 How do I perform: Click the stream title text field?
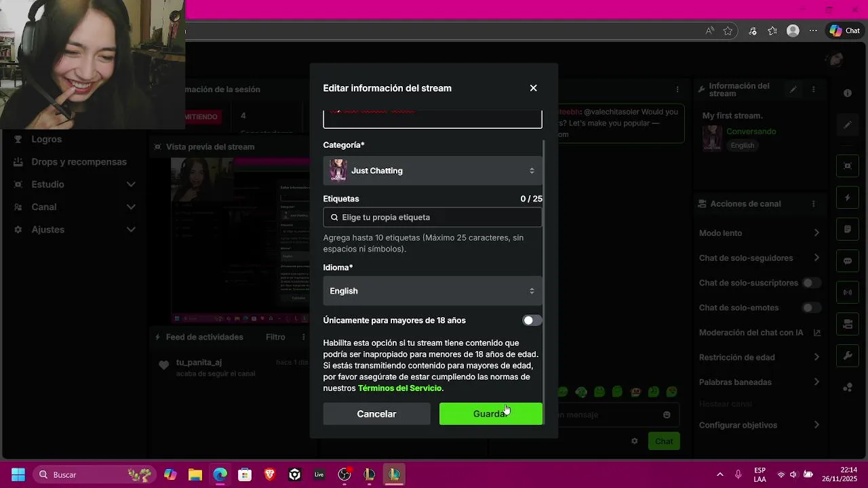[x=433, y=119]
